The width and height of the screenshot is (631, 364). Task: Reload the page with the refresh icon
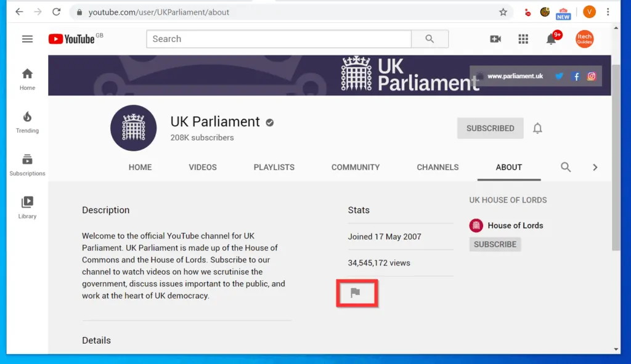(56, 12)
